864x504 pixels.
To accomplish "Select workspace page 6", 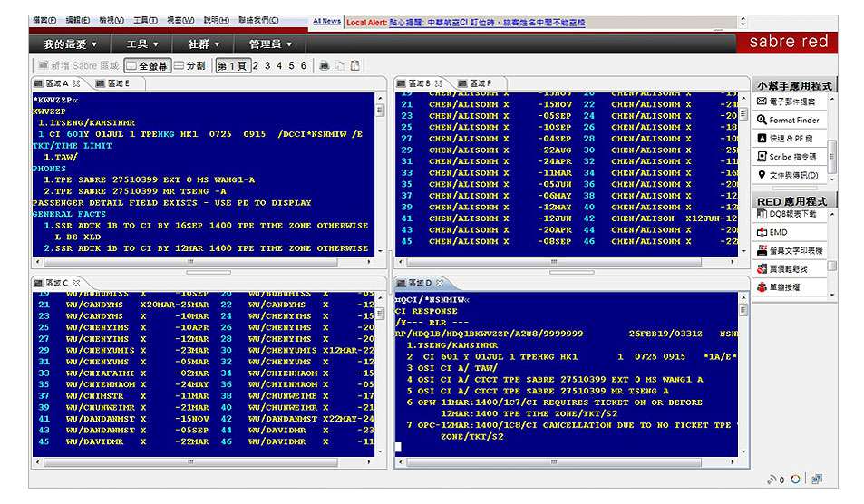I will 304,65.
